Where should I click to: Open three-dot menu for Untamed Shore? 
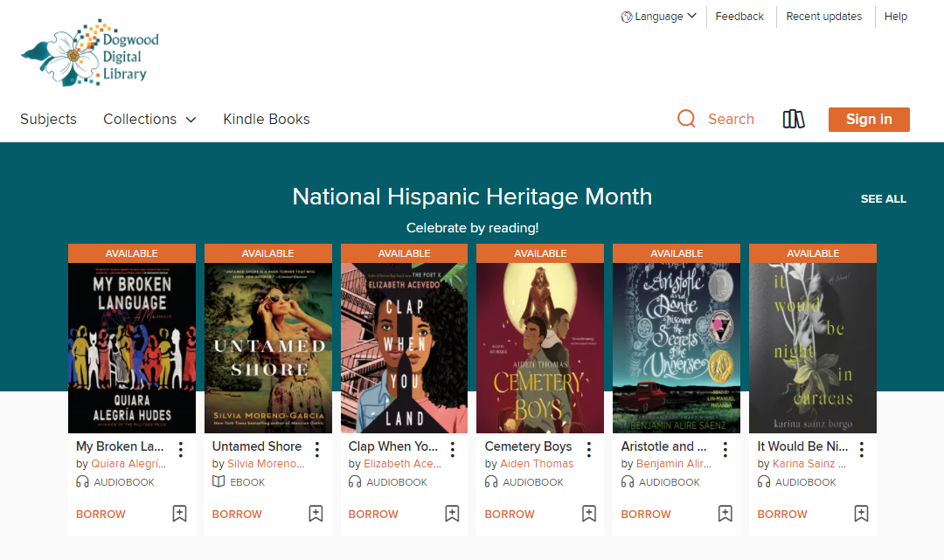coord(317,450)
